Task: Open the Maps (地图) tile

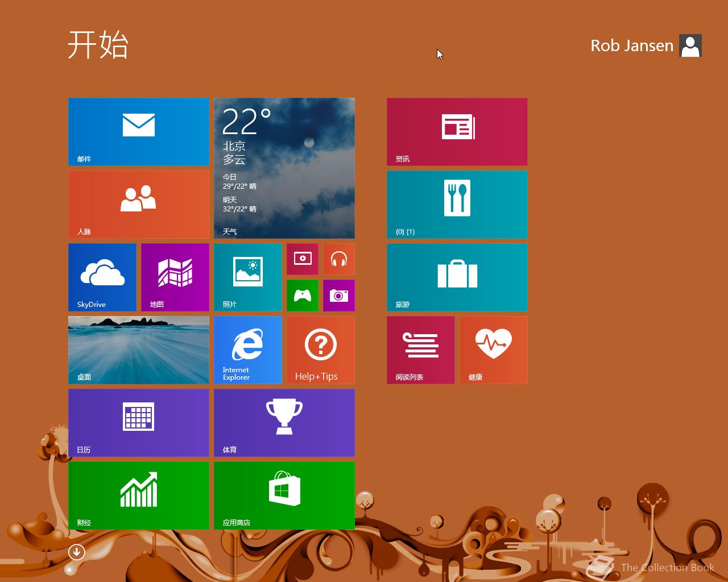Action: 175,277
